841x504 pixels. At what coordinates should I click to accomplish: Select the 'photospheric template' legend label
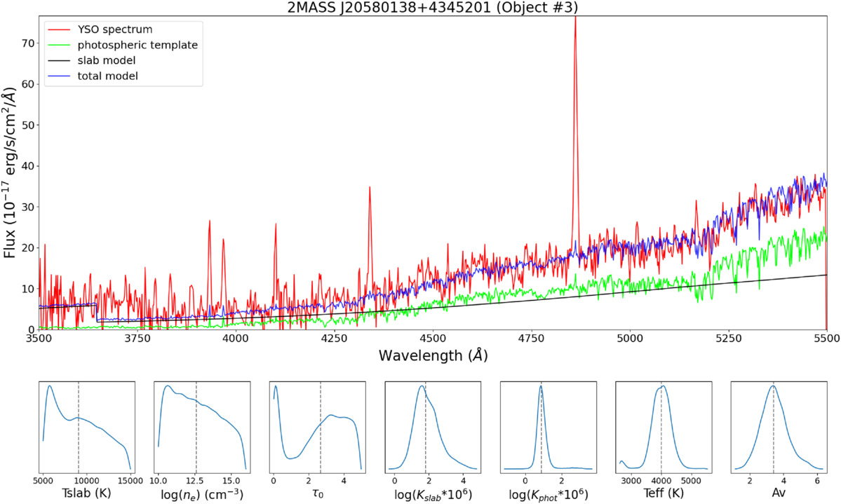[x=138, y=45]
